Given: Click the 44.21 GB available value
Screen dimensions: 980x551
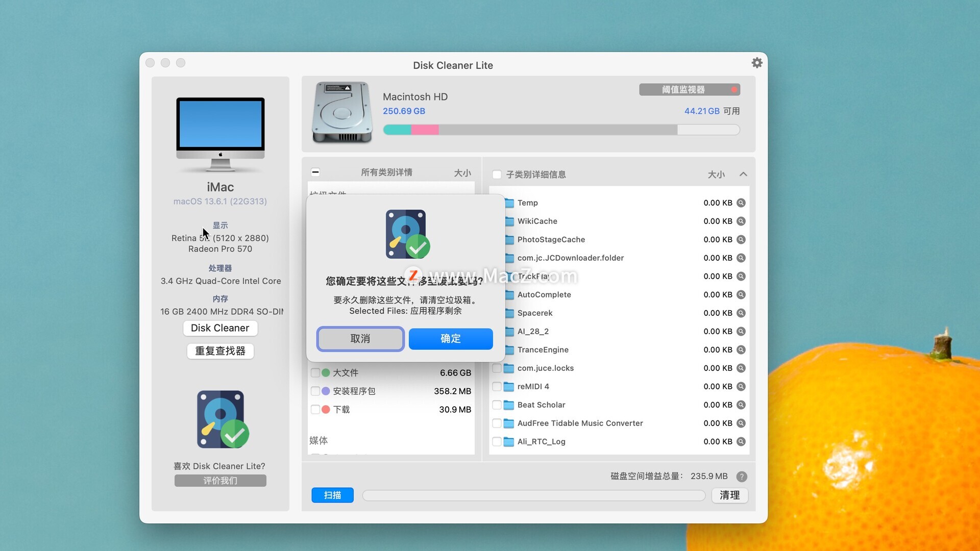Looking at the screenshot, I should click(x=702, y=111).
